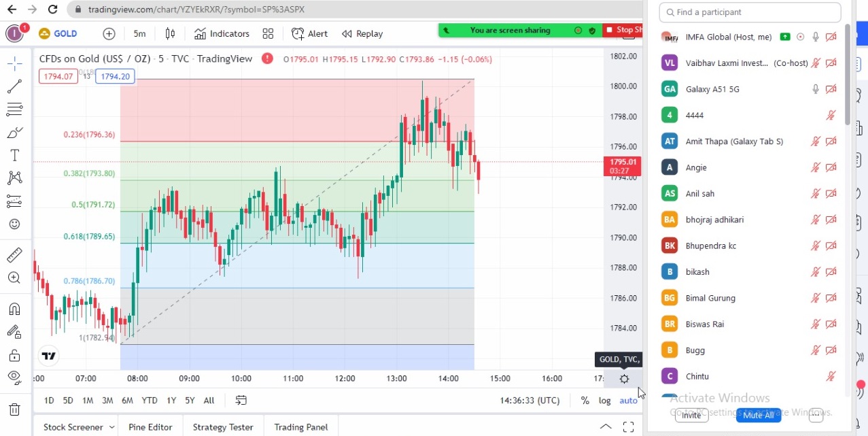Click the Mute All button
The height and width of the screenshot is (436, 868).
coord(758,415)
